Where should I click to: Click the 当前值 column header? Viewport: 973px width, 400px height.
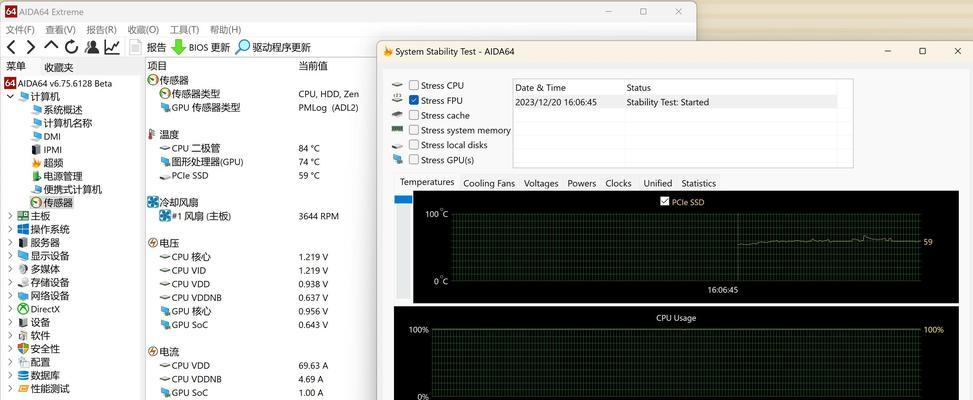(313, 66)
